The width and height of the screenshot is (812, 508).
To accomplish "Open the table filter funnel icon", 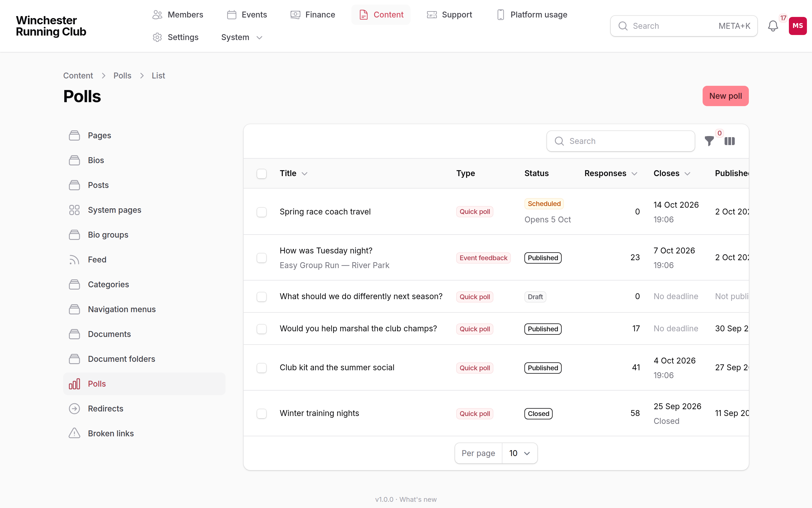I will click(709, 141).
